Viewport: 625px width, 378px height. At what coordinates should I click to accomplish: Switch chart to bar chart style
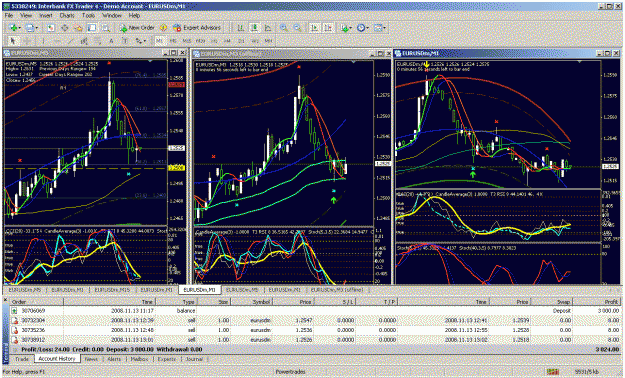tap(241, 28)
